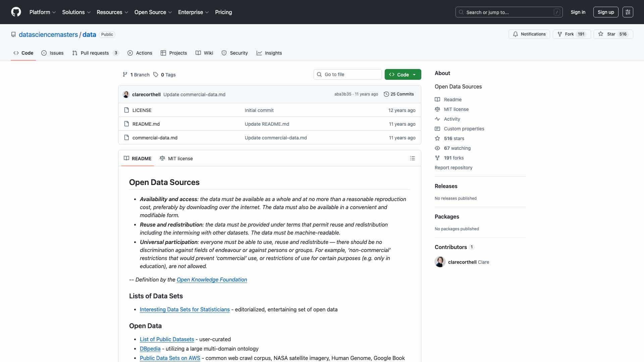Click the branch icon near 1 Branch
The width and height of the screenshot is (644, 362).
125,74
